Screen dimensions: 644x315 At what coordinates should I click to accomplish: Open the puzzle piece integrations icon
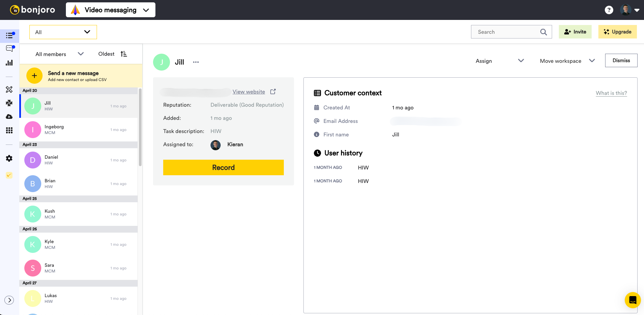pos(9,103)
